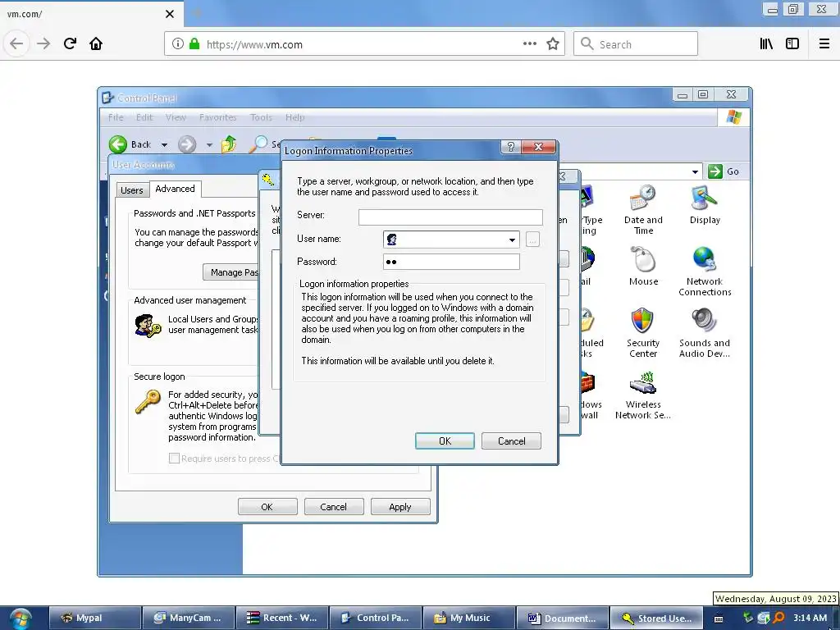This screenshot has height=630, width=840.
Task: Click Cancel in User Accounts dialog
Action: click(333, 507)
